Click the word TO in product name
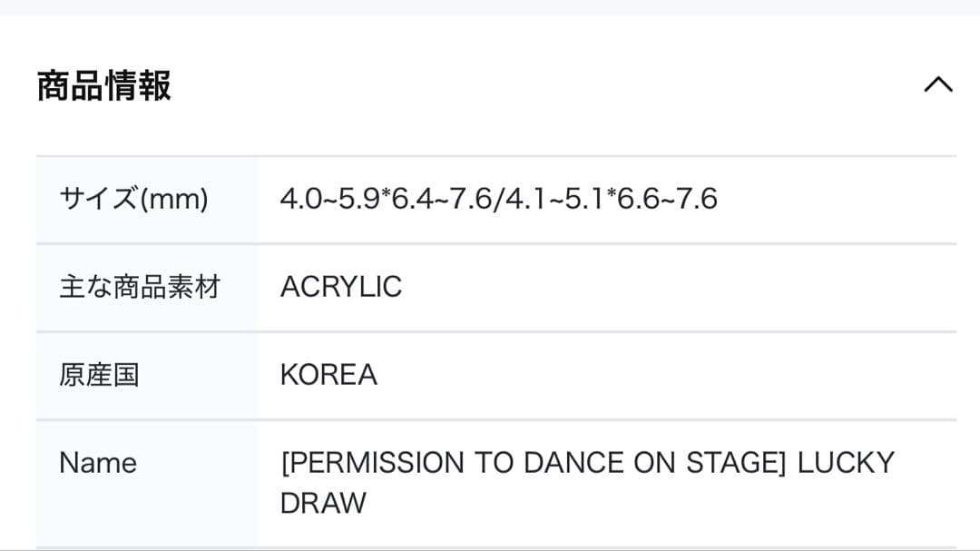980x551 pixels. (x=493, y=463)
